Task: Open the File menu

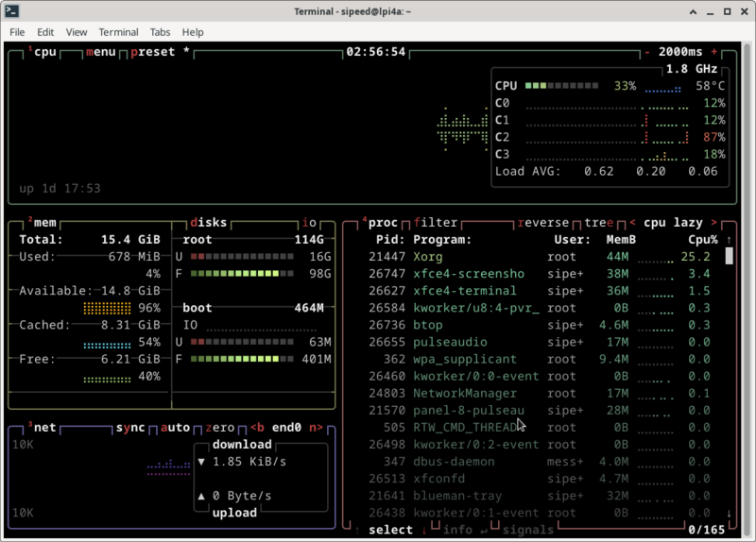Action: [x=17, y=32]
